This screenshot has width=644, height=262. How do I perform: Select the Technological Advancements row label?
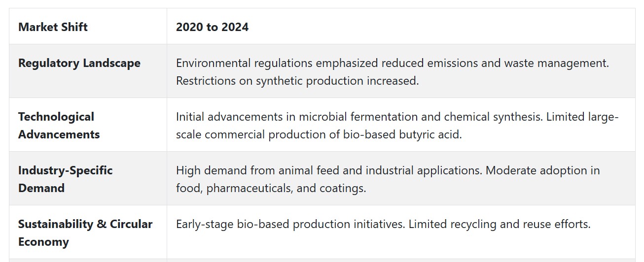pyautogui.click(x=59, y=126)
